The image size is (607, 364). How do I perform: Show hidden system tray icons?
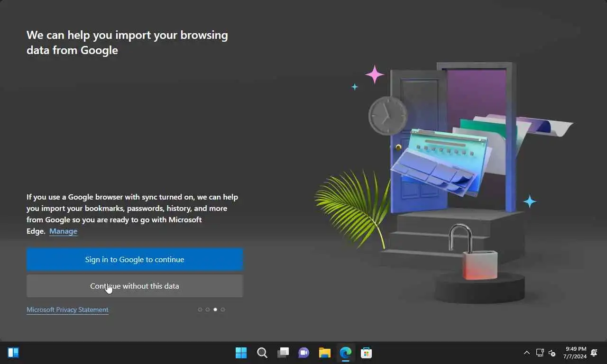tap(527, 353)
